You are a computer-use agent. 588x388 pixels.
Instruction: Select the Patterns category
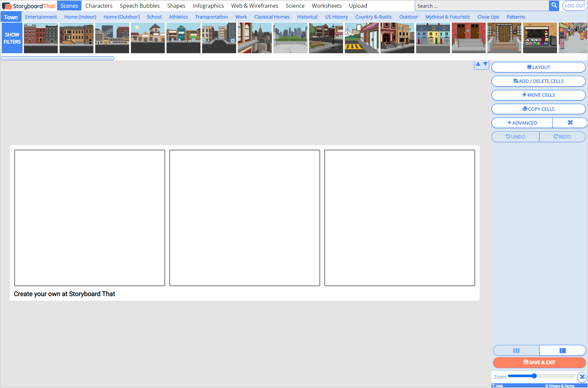pyautogui.click(x=516, y=17)
